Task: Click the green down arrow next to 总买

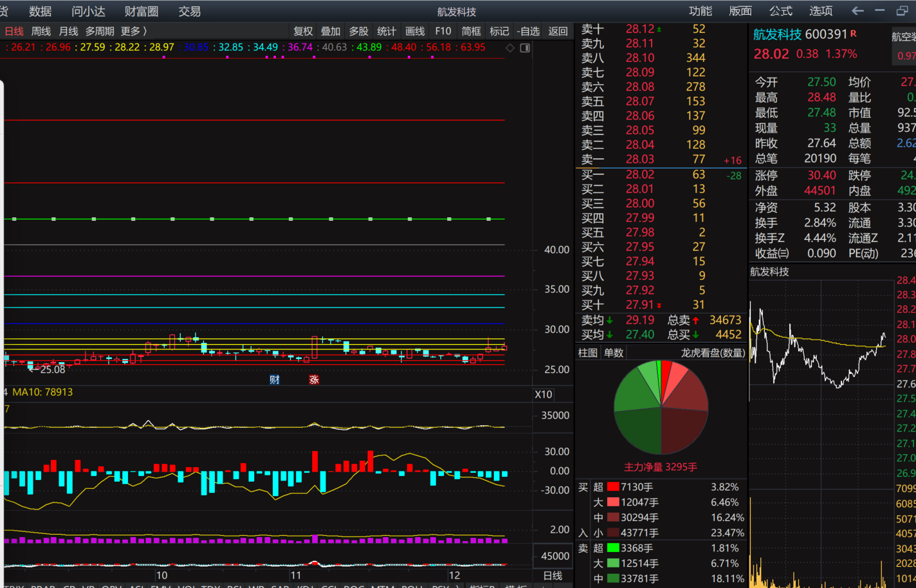Action: pos(695,335)
